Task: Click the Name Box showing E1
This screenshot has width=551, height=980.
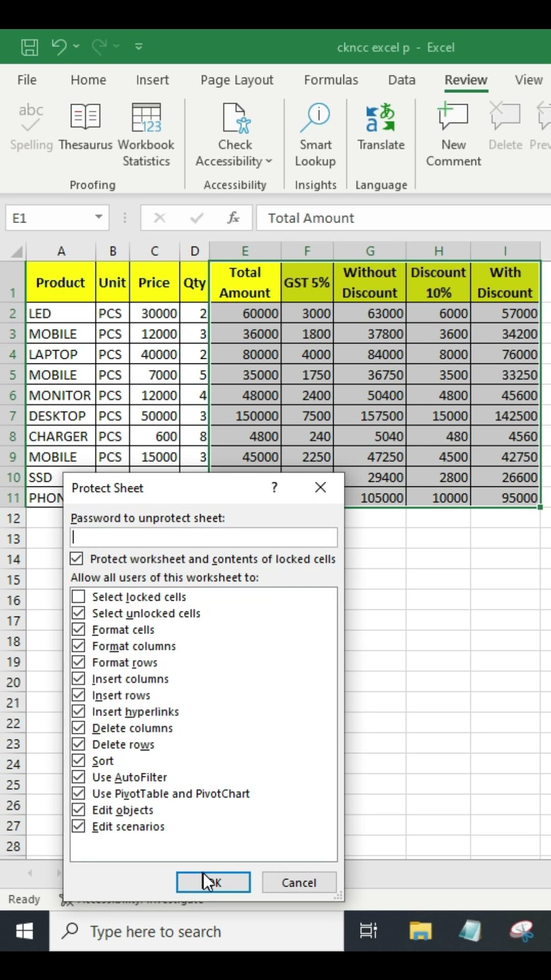Action: point(48,218)
